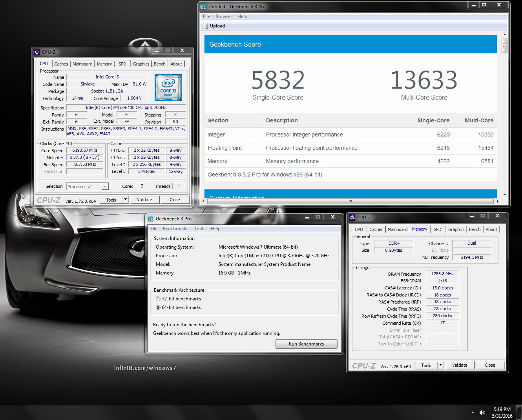Click the CPU-Z title icon in memory window

[352, 217]
